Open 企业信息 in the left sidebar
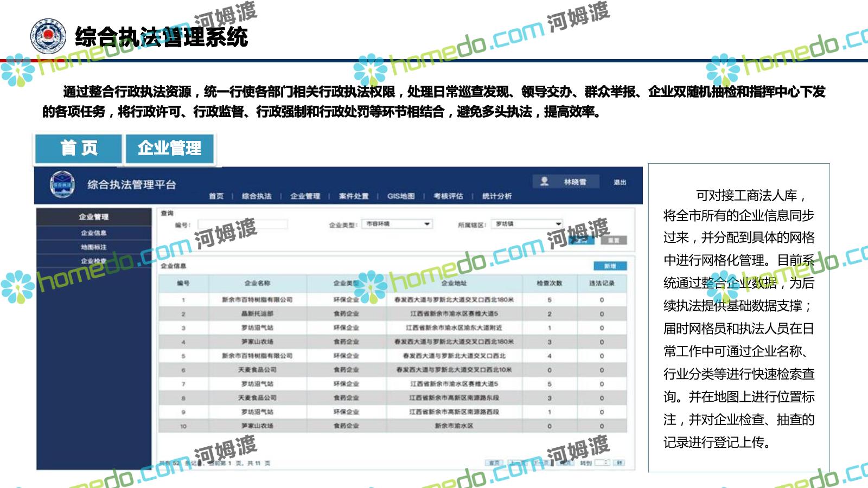The height and width of the screenshot is (488, 868). (94, 233)
